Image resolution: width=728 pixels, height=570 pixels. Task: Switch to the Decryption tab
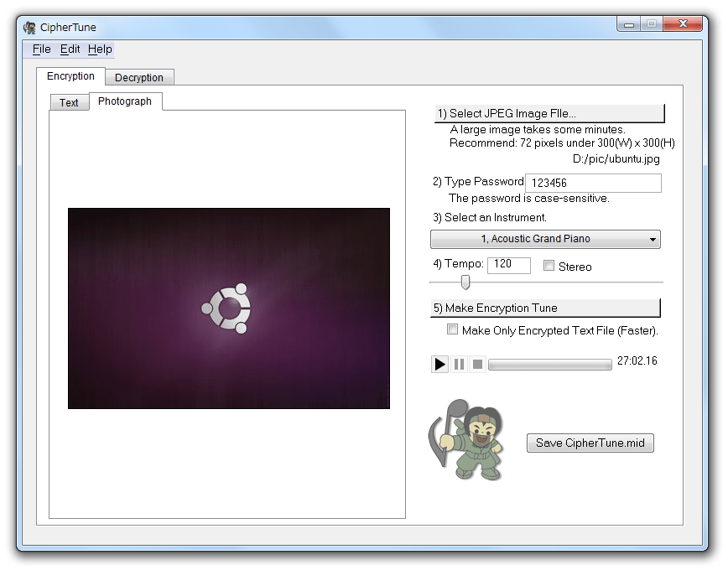coord(139,77)
